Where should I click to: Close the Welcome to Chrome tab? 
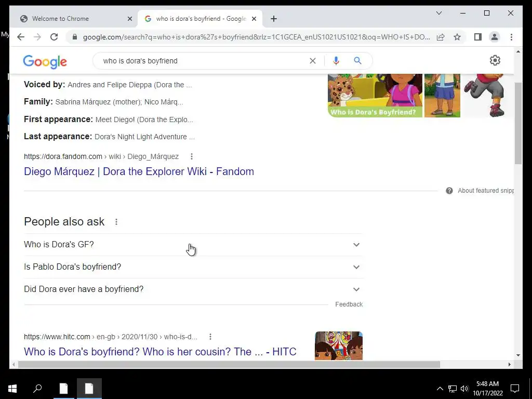pyautogui.click(x=129, y=19)
